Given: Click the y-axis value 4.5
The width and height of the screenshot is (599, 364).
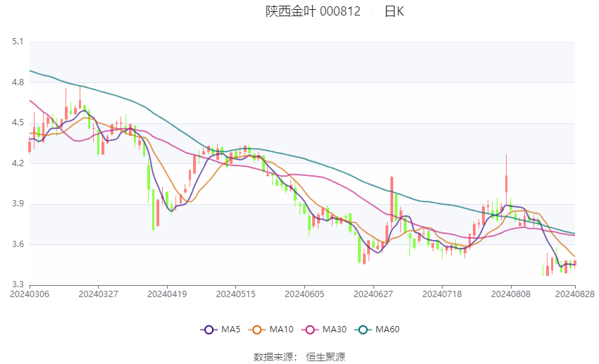Looking at the screenshot, I should tap(18, 123).
